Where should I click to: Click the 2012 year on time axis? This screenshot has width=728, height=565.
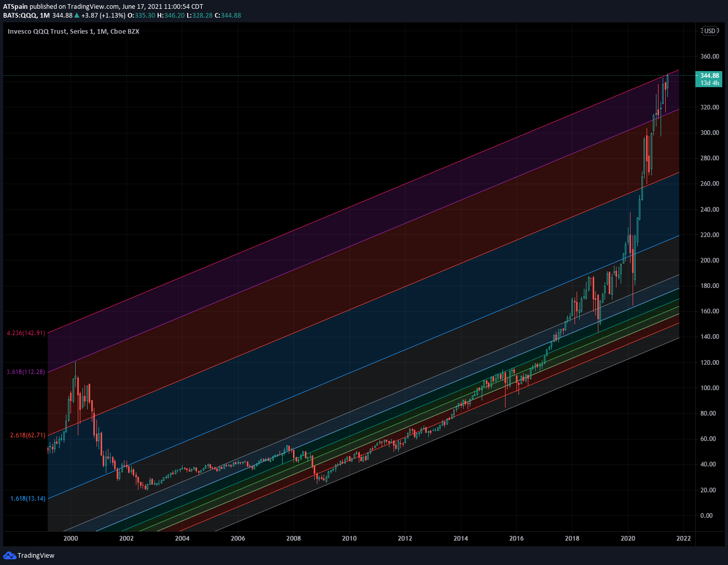[405, 539]
